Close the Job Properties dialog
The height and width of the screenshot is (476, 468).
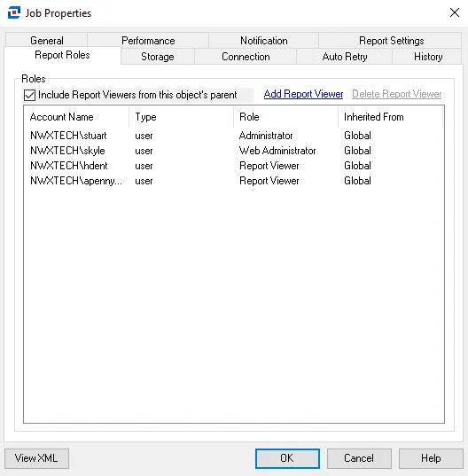[455, 12]
